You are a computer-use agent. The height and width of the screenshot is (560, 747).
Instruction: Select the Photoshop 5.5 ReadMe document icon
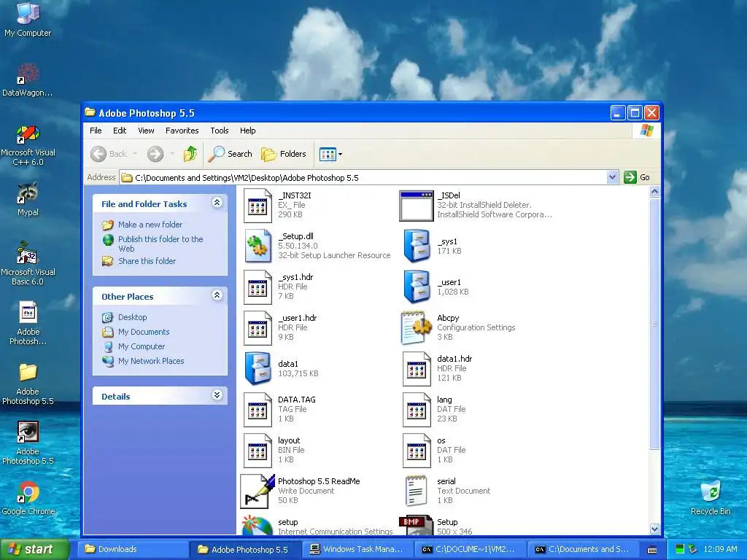click(x=258, y=491)
